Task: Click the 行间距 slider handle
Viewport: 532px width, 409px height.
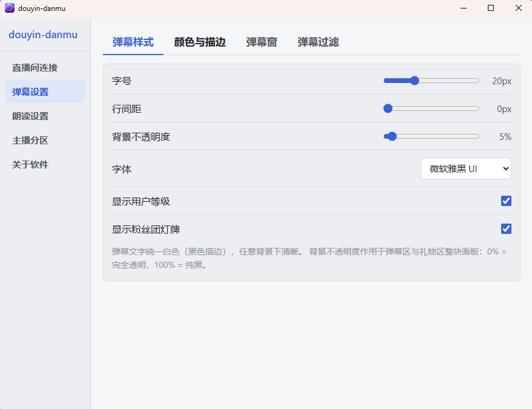Action: [x=388, y=108]
